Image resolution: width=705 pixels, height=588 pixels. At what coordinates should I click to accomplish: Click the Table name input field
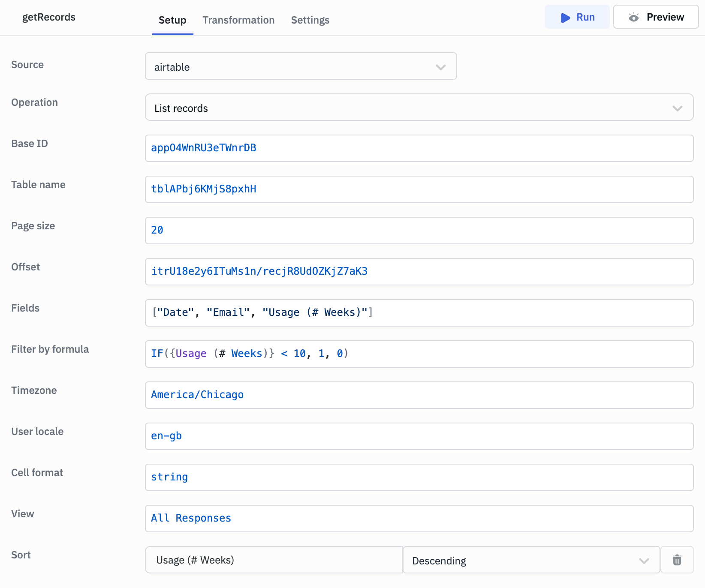[x=419, y=189]
